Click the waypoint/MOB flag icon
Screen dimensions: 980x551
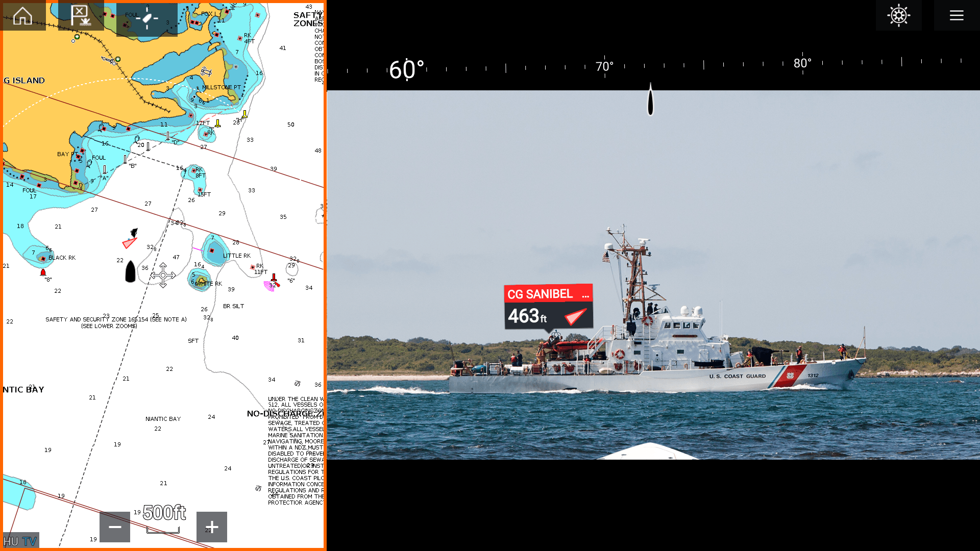81,15
